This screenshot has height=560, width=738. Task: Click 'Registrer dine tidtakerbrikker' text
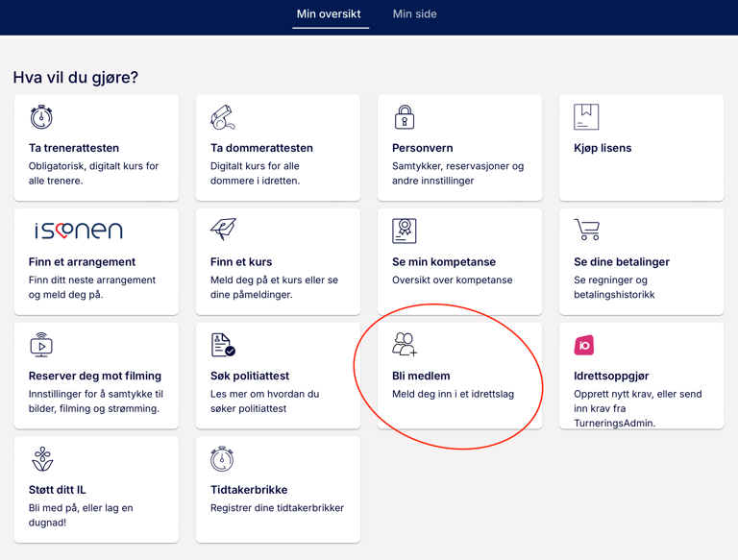(x=277, y=508)
